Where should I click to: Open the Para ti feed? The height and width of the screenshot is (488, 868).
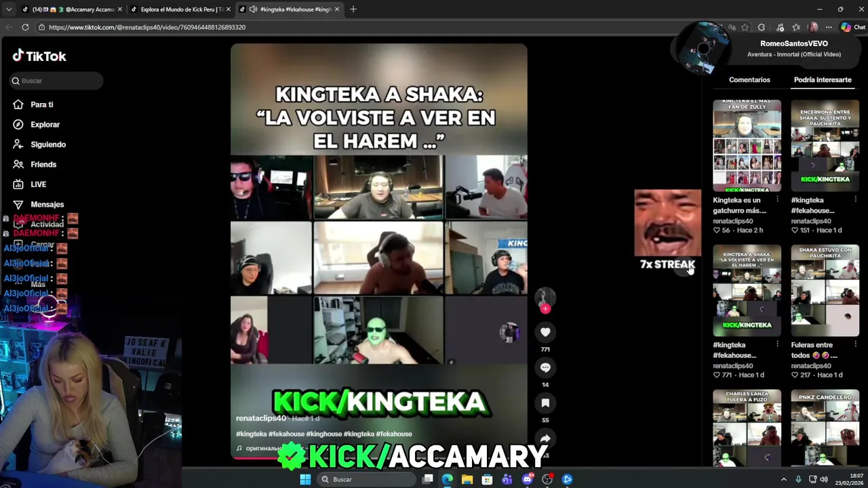(41, 104)
